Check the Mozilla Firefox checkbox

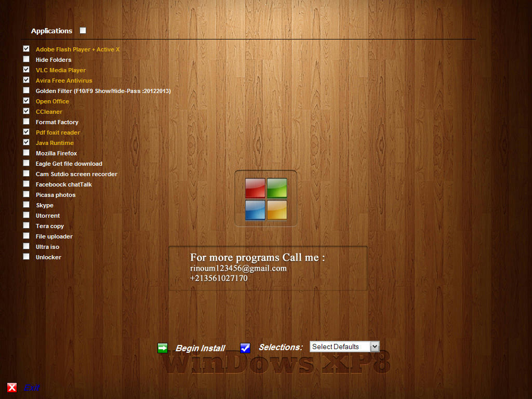coord(26,153)
